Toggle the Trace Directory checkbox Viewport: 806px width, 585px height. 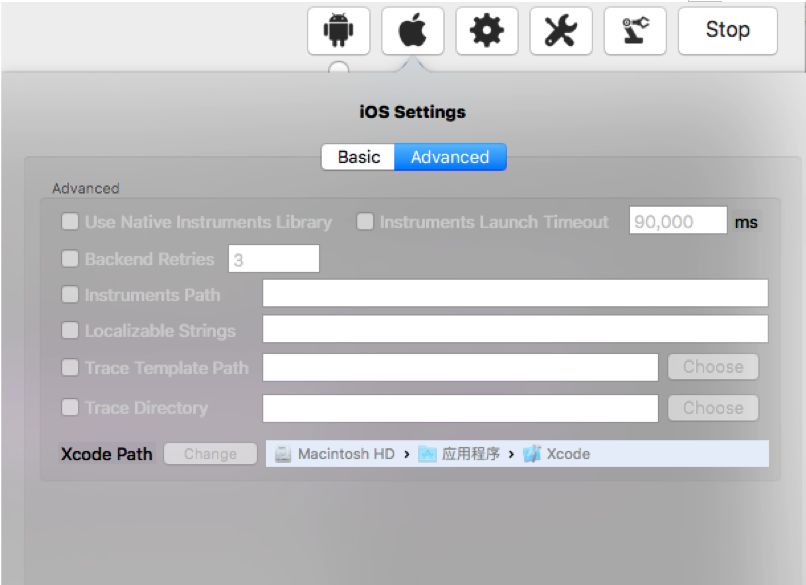tap(70, 408)
